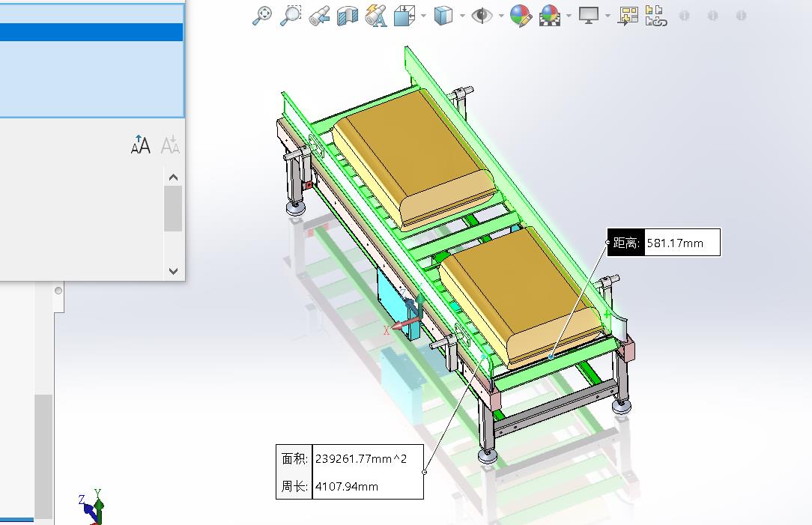Click the View Settings monitor icon
Image resolution: width=812 pixels, height=525 pixels.
(589, 16)
